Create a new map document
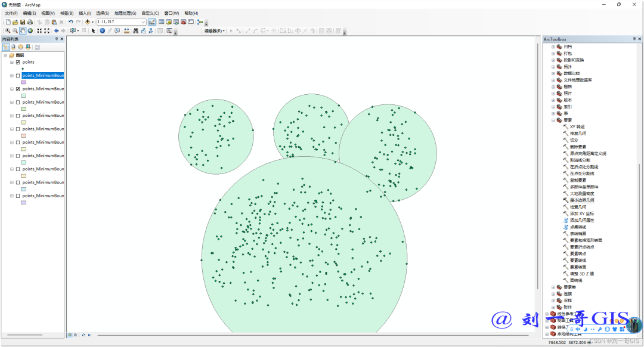This screenshot has height=347, width=644. (8, 22)
